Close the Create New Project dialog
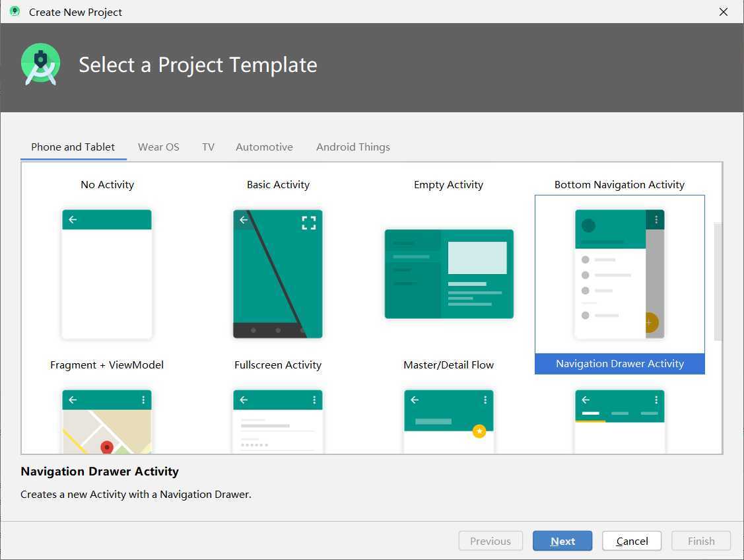 [x=723, y=12]
